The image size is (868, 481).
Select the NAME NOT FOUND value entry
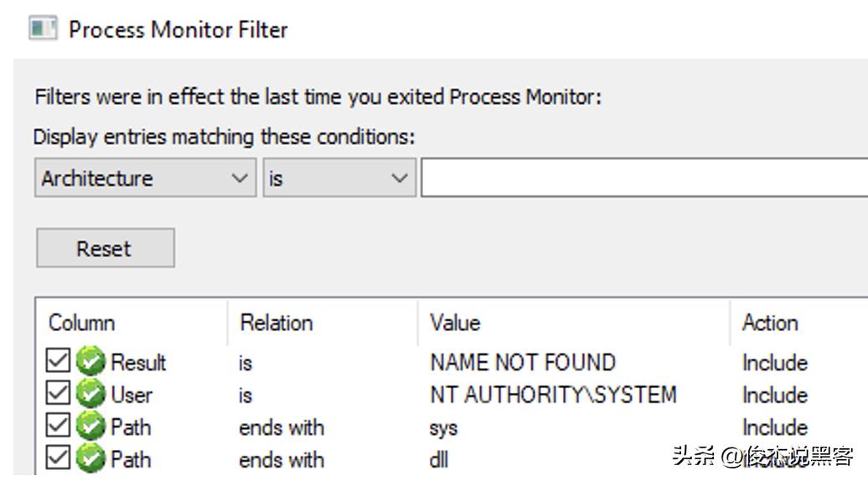[522, 362]
